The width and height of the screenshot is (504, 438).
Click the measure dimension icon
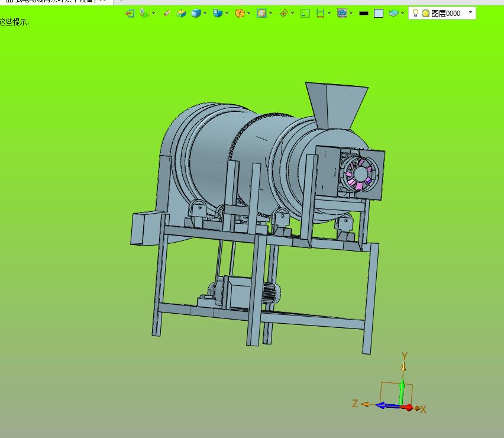(x=320, y=13)
